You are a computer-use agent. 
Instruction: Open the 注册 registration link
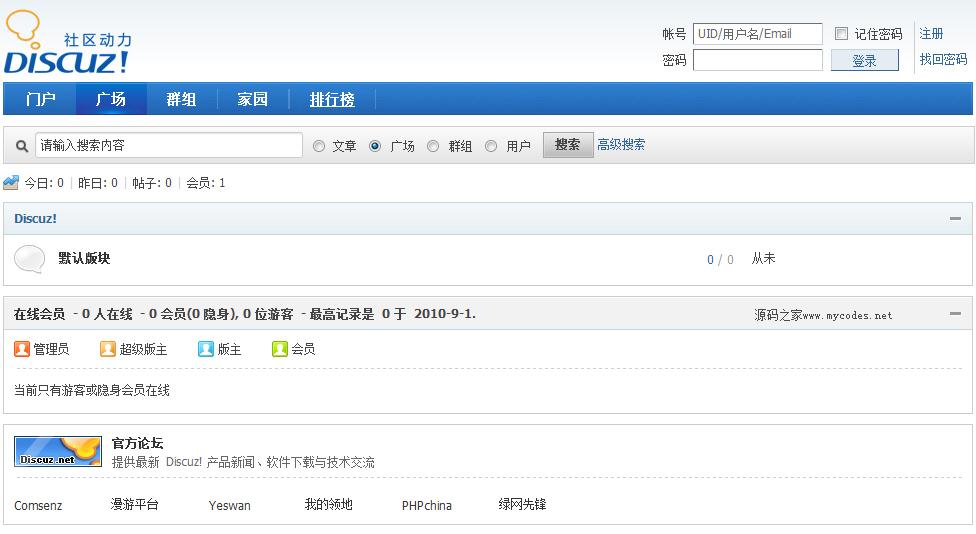point(931,34)
